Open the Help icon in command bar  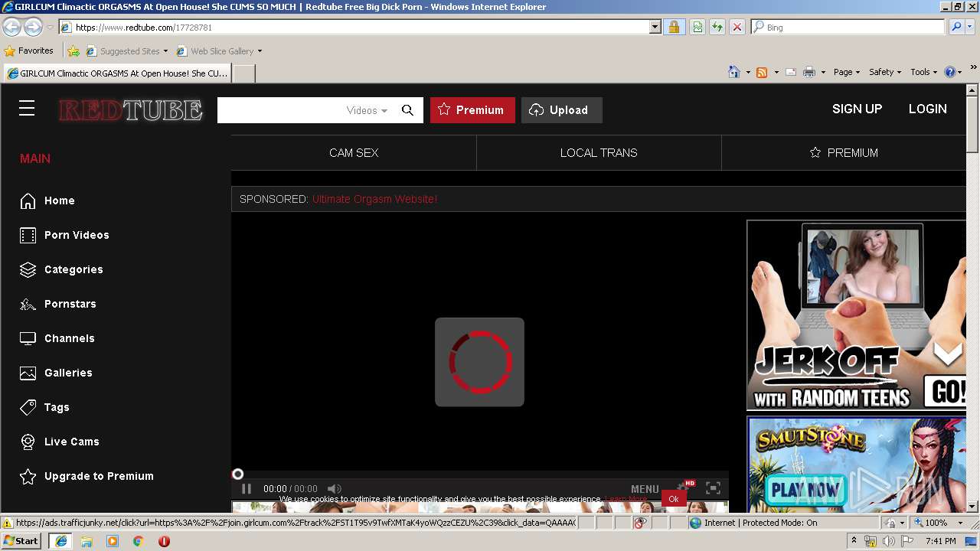(x=950, y=72)
